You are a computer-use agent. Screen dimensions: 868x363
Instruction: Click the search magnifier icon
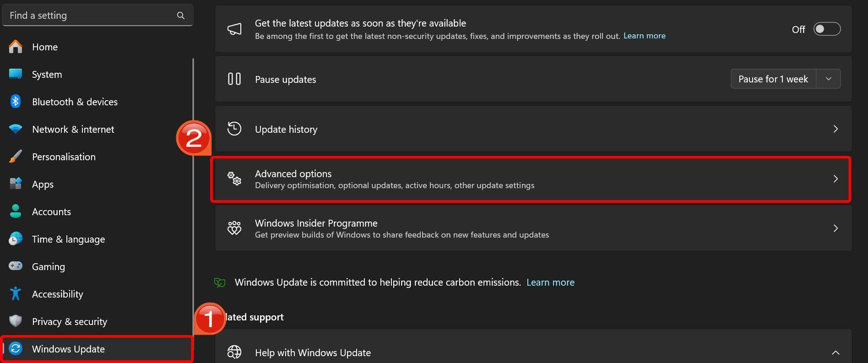[x=181, y=16]
